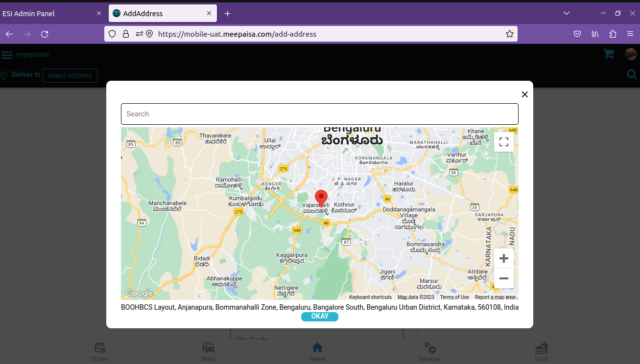The width and height of the screenshot is (640, 364).
Task: Open tracking protection shield icon
Action: pyautogui.click(x=112, y=34)
